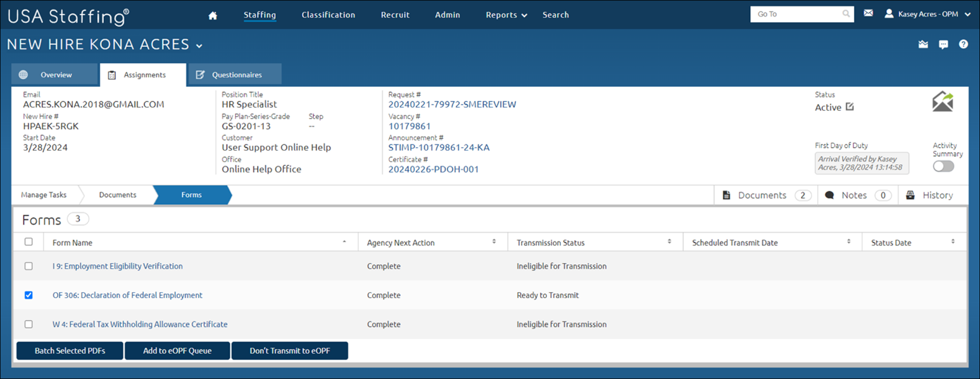Click the clipboard icon on Assignments tab
This screenshot has width=980, height=379.
tap(112, 75)
